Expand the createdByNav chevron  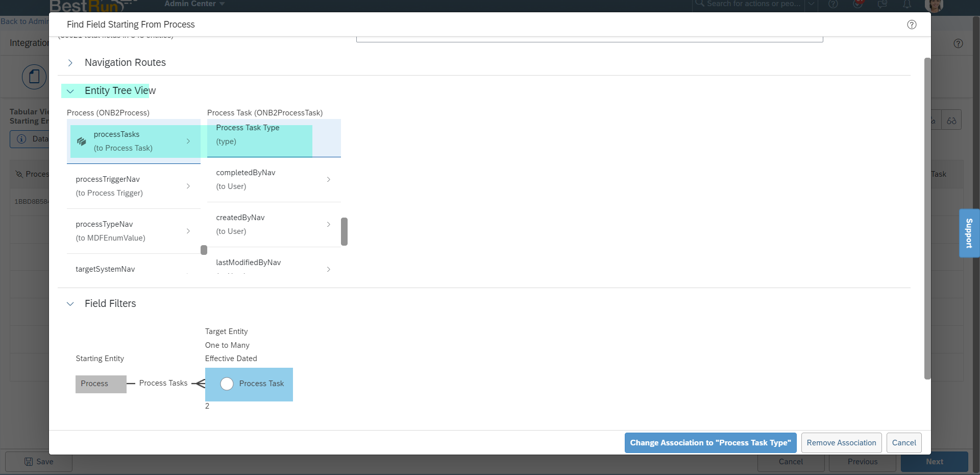click(x=329, y=224)
